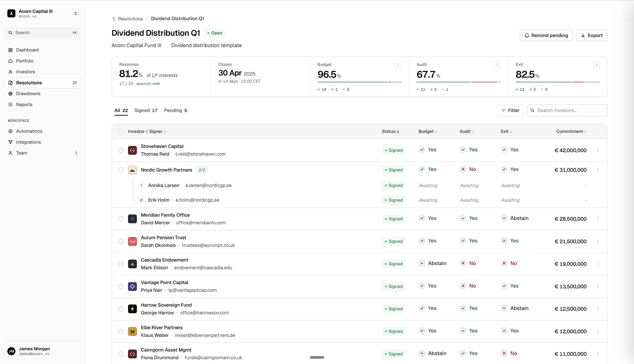Sort by Commitment column
This screenshot has height=364, width=634.
(x=571, y=131)
